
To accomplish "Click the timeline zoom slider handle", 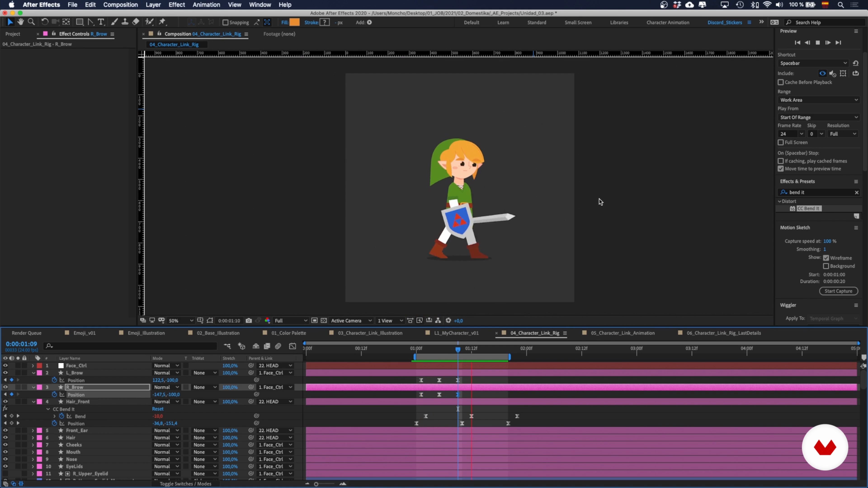I will pyautogui.click(x=316, y=484).
